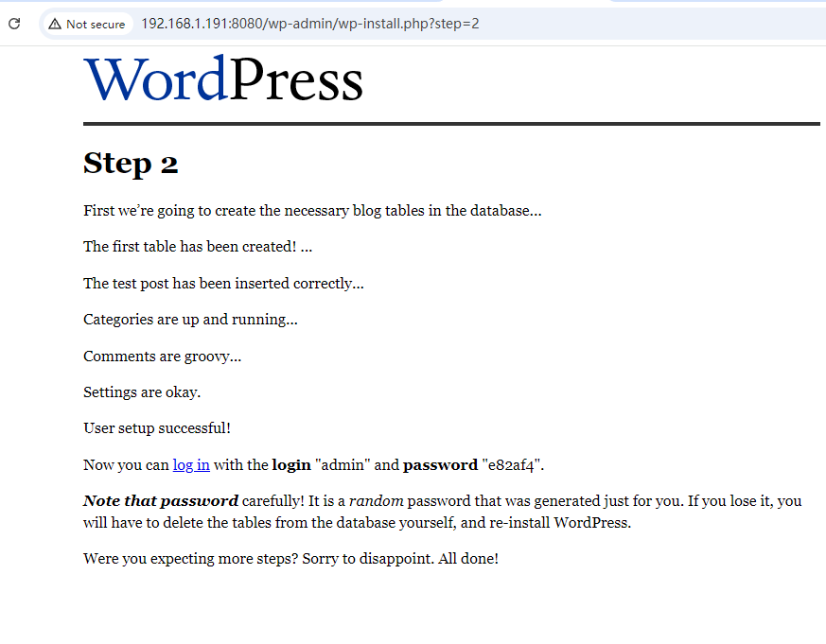Click the "Settings are okay." line
The width and height of the screenshot is (826, 644).
click(x=142, y=392)
